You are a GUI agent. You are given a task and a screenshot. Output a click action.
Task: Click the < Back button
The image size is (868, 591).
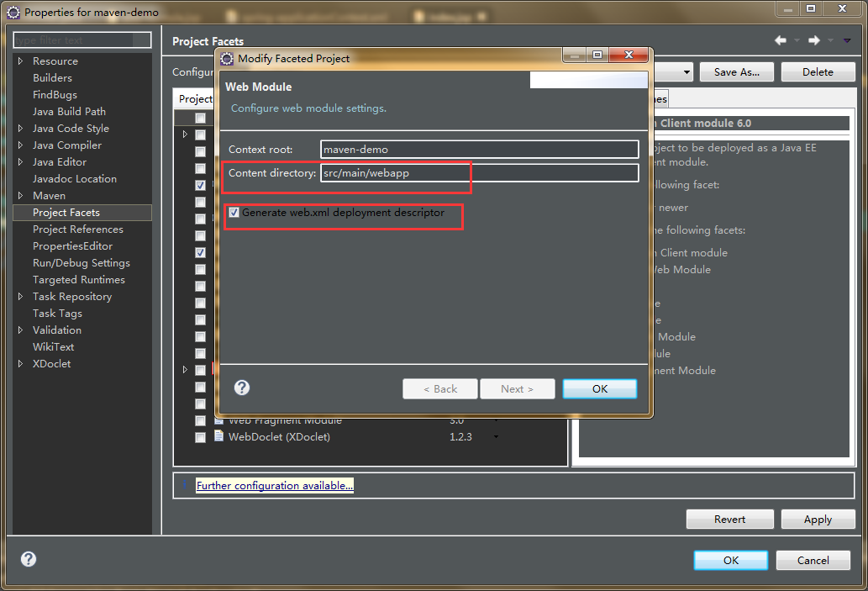click(x=440, y=389)
